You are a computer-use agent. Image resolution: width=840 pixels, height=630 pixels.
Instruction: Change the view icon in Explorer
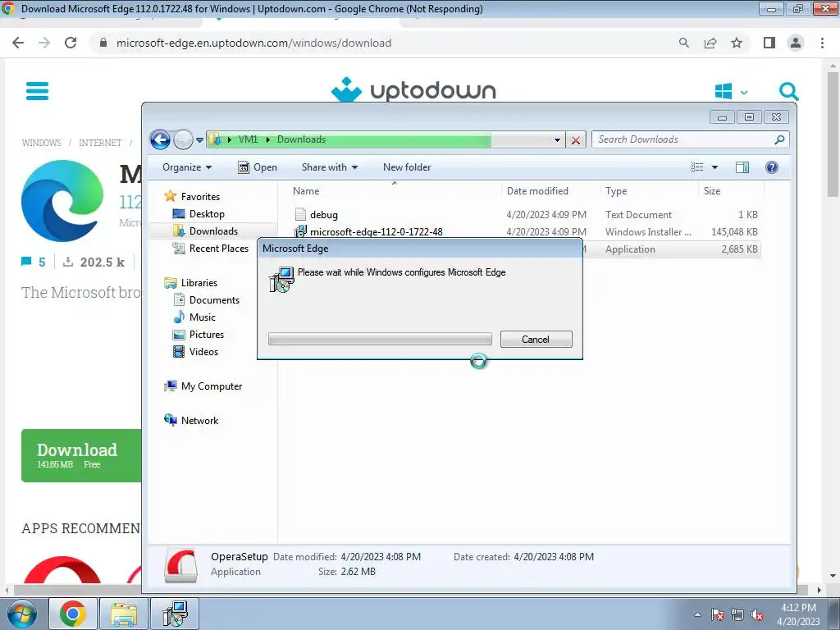click(x=697, y=167)
